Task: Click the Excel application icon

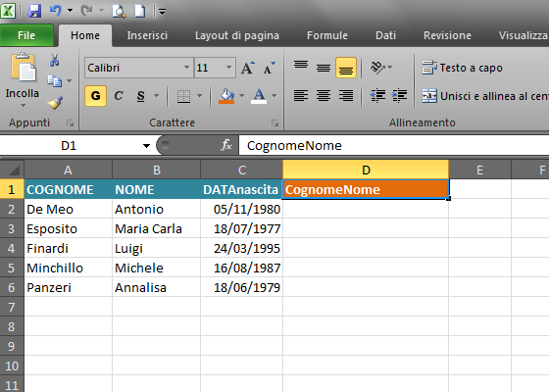Action: [x=8, y=11]
